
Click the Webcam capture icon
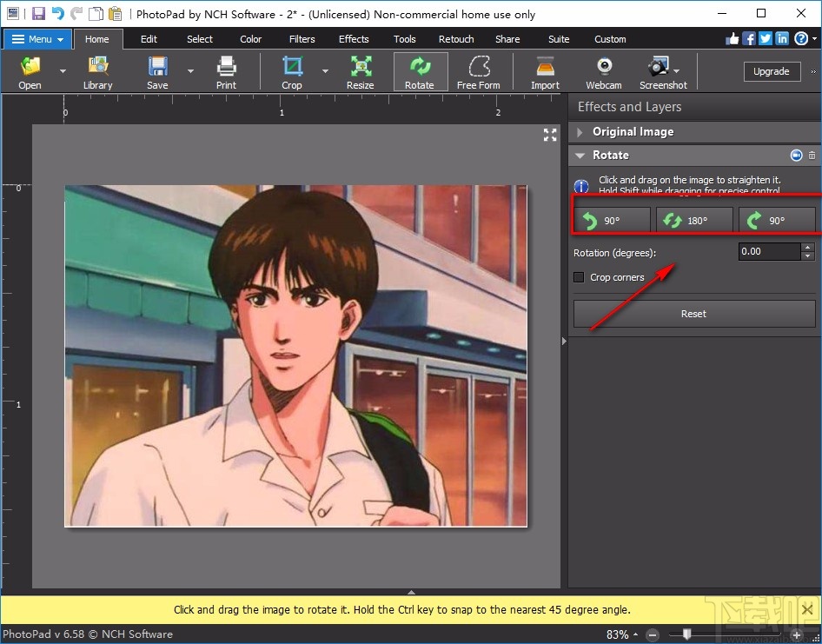tap(603, 71)
